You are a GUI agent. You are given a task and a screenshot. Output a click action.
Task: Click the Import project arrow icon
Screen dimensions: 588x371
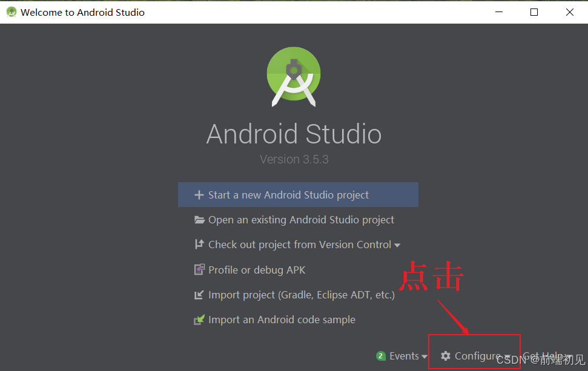[x=199, y=295]
